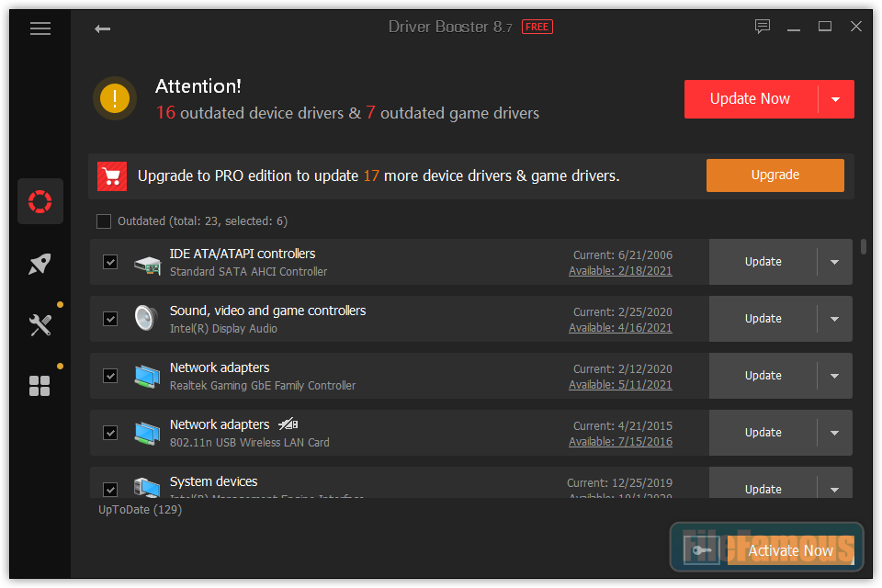Click the driver list scrollbar thumb
The height and width of the screenshot is (588, 882).
(x=864, y=246)
